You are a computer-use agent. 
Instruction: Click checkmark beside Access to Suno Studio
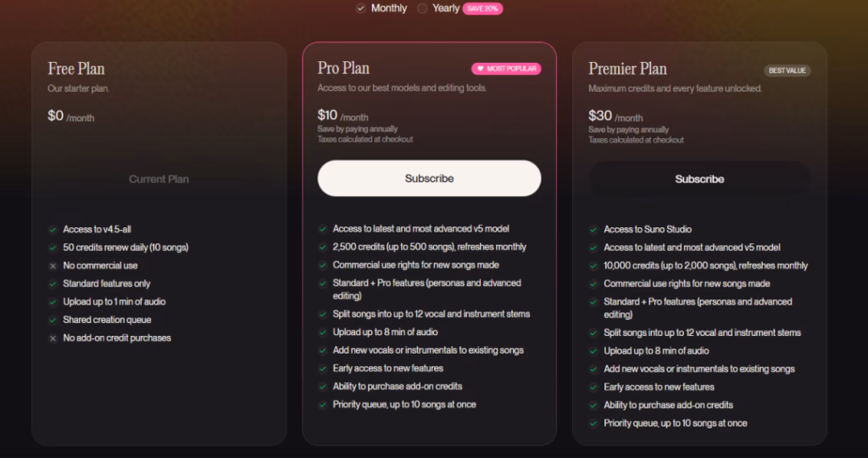(593, 229)
